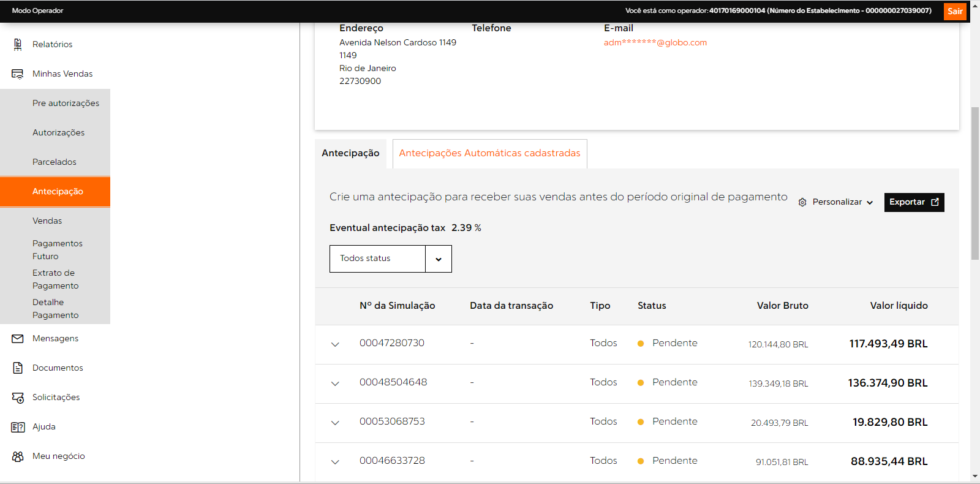Open Extrato de Pagamento item
This screenshot has height=484, width=980.
point(55,279)
